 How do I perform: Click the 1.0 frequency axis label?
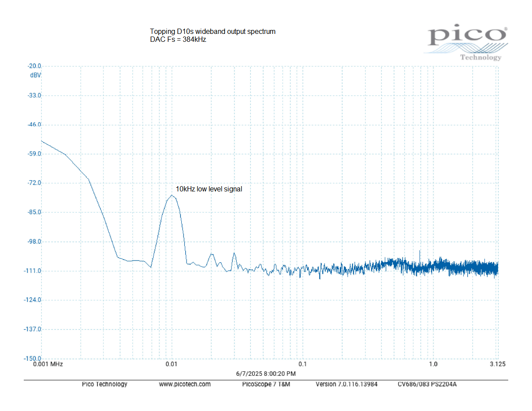[433, 364]
